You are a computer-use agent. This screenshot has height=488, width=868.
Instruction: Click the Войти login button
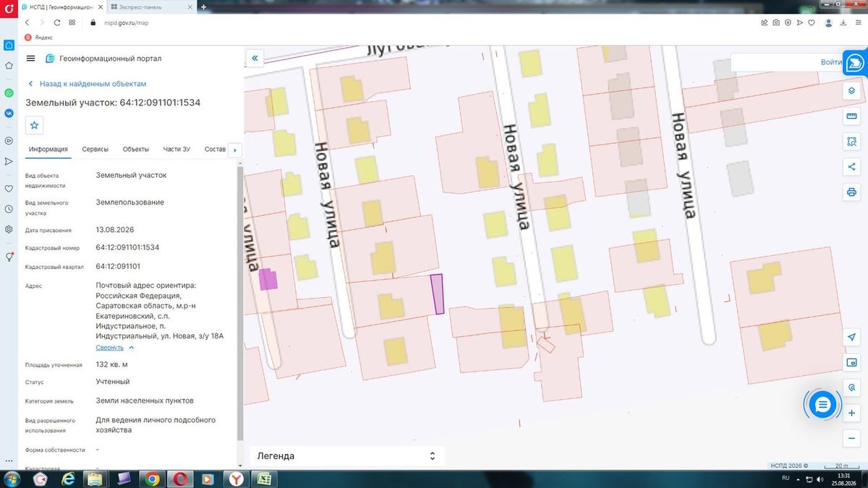(x=831, y=62)
